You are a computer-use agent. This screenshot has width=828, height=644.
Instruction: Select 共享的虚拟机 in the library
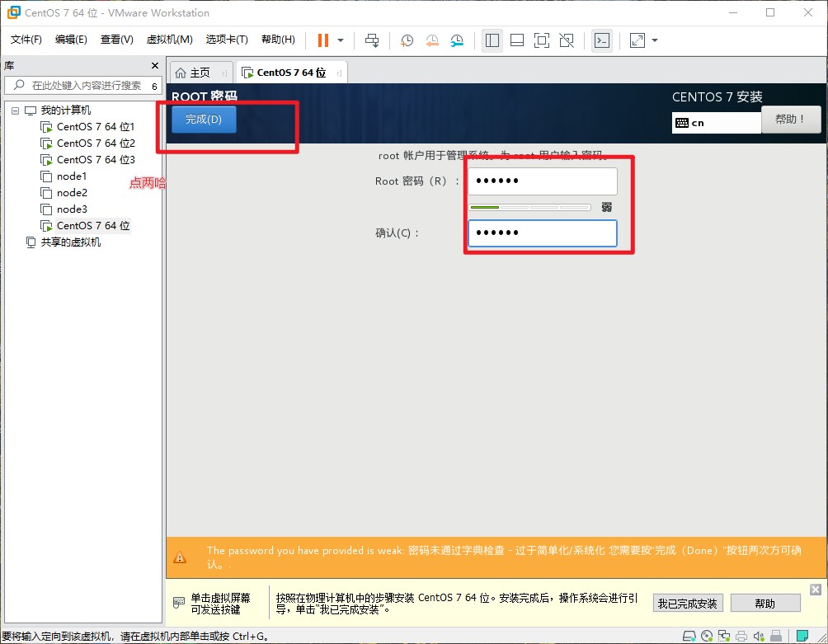point(70,242)
